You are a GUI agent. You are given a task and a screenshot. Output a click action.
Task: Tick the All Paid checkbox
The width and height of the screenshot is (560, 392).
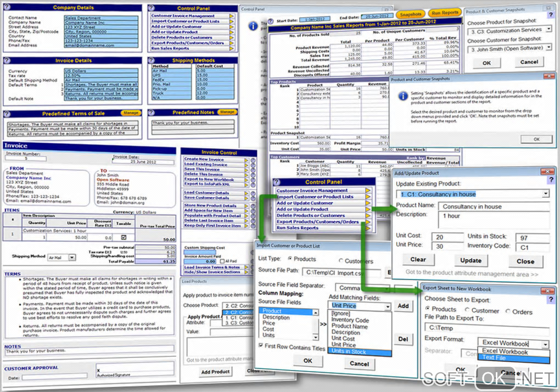coord(222,261)
